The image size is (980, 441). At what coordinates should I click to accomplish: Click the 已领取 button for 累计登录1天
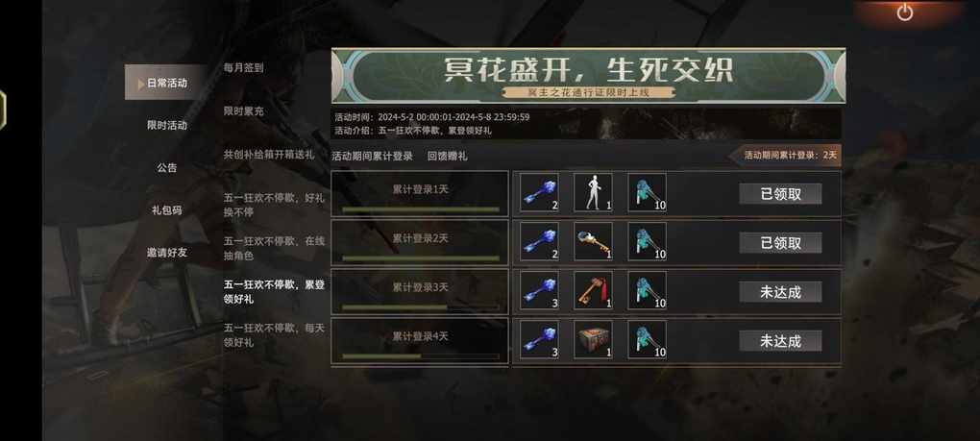780,194
